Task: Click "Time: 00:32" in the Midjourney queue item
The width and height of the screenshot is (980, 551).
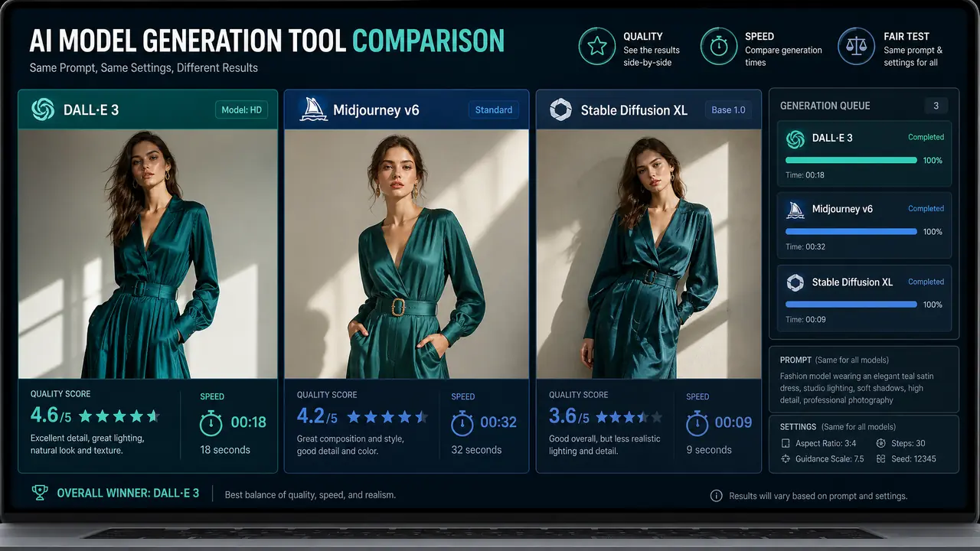Action: pos(805,247)
